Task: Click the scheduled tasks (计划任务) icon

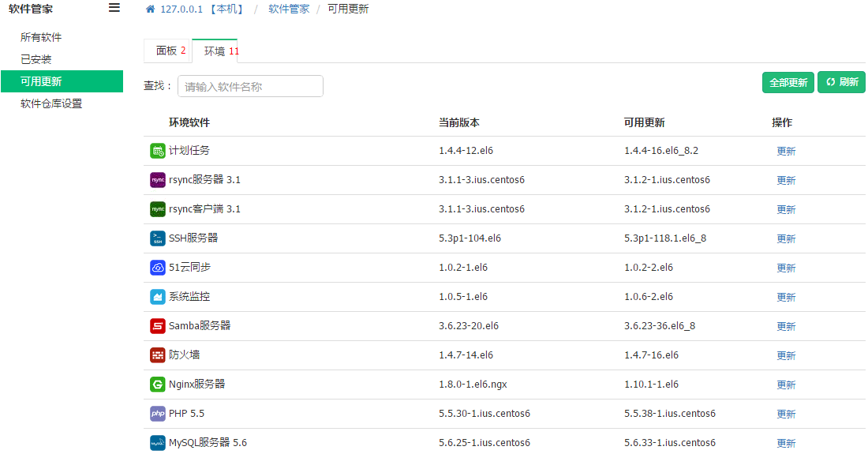Action: tap(158, 151)
